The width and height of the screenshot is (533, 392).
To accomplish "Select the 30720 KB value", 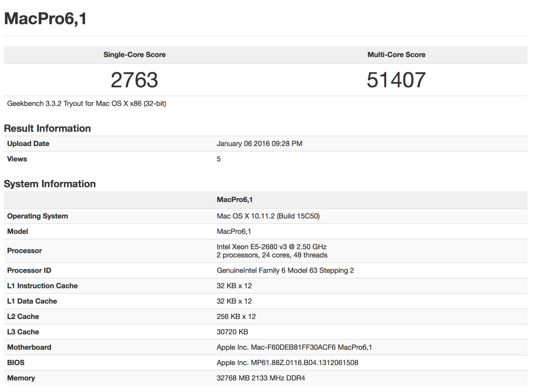I will (233, 332).
